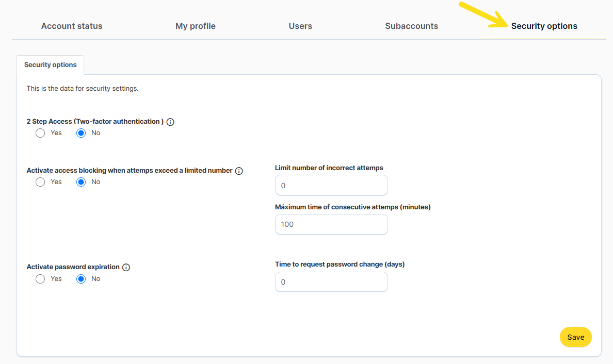Go to the Users tab
Screen dimensions: 613x364
(300, 26)
